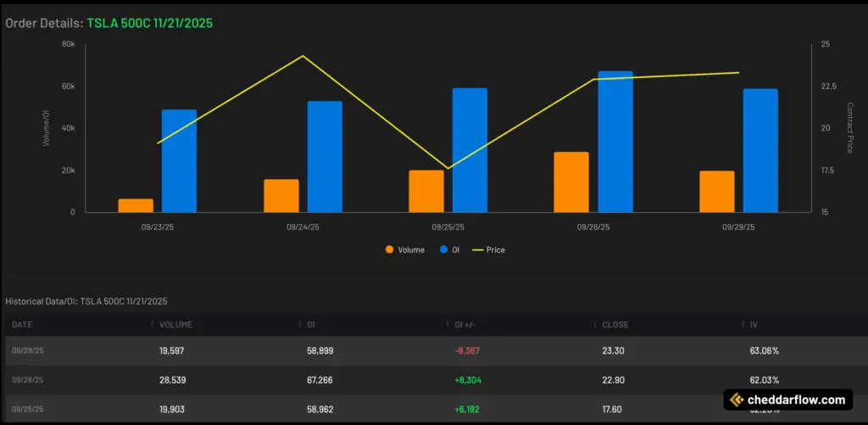The image size is (868, 425).
Task: Click the 22.5 right axis label
Action: tap(829, 87)
